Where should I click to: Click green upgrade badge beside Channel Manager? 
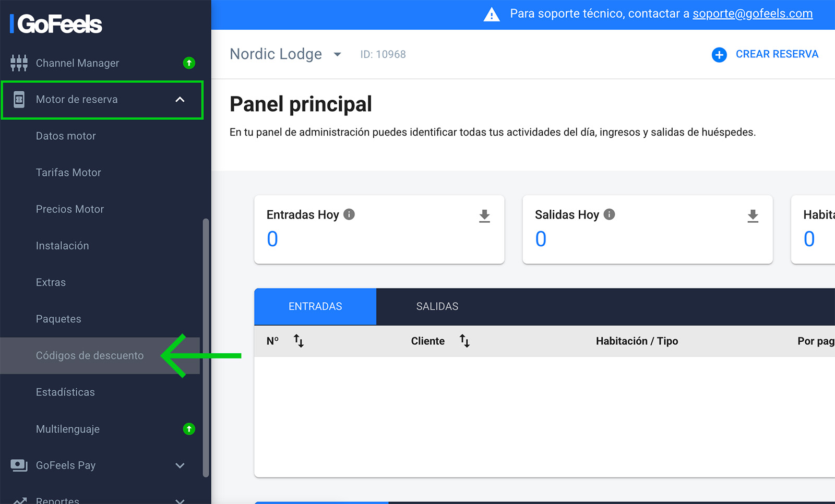189,63
